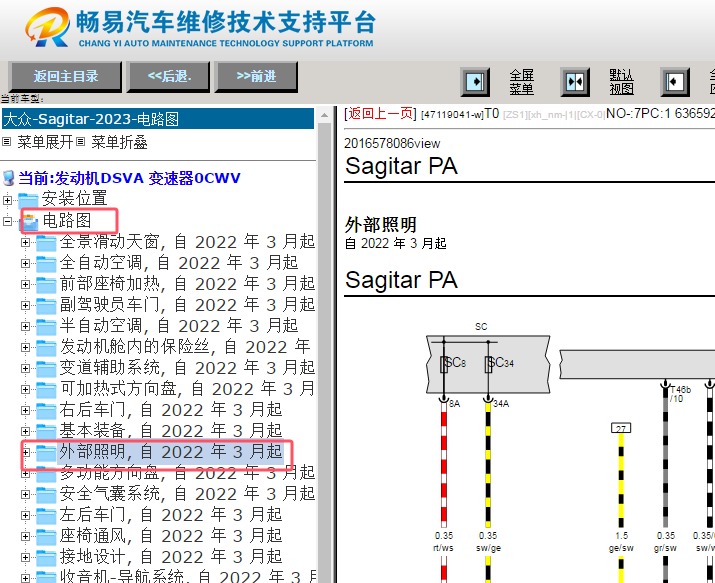This screenshot has height=583, width=715.
Task: Expand the 变道辅助系统 node
Action: 26,368
